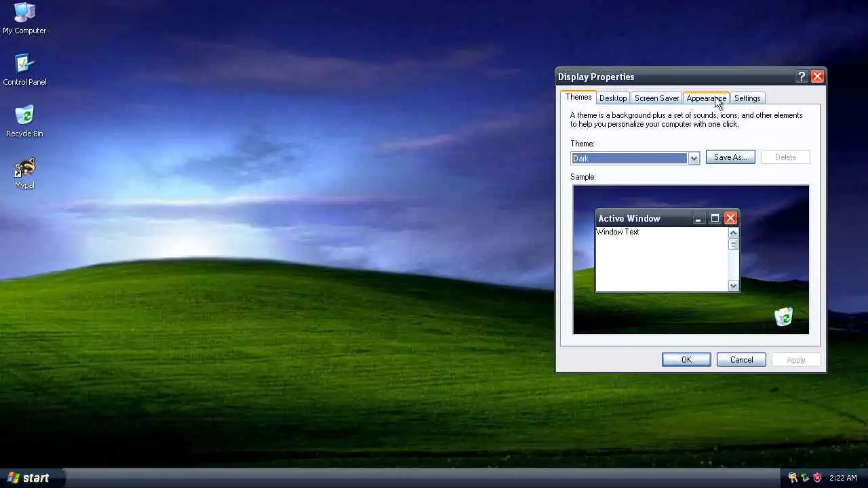Click the Cancel button
The width and height of the screenshot is (868, 488).
pos(741,360)
